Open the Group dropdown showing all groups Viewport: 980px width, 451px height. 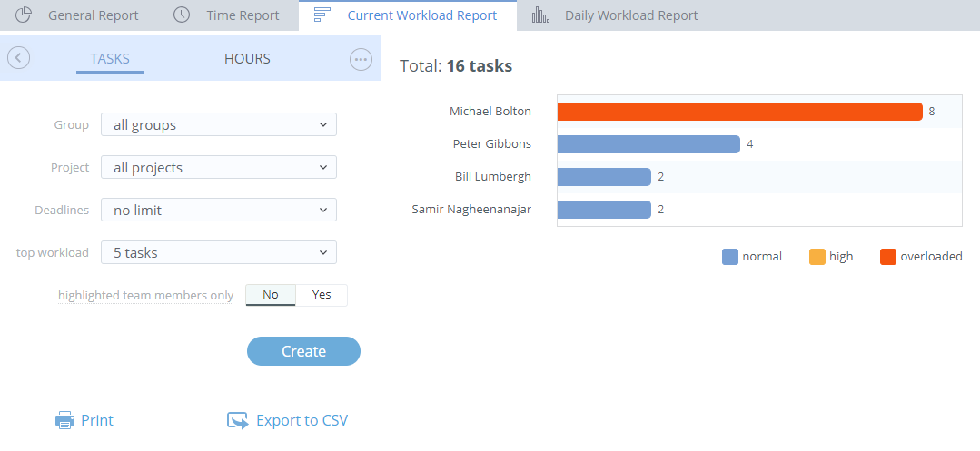point(218,125)
